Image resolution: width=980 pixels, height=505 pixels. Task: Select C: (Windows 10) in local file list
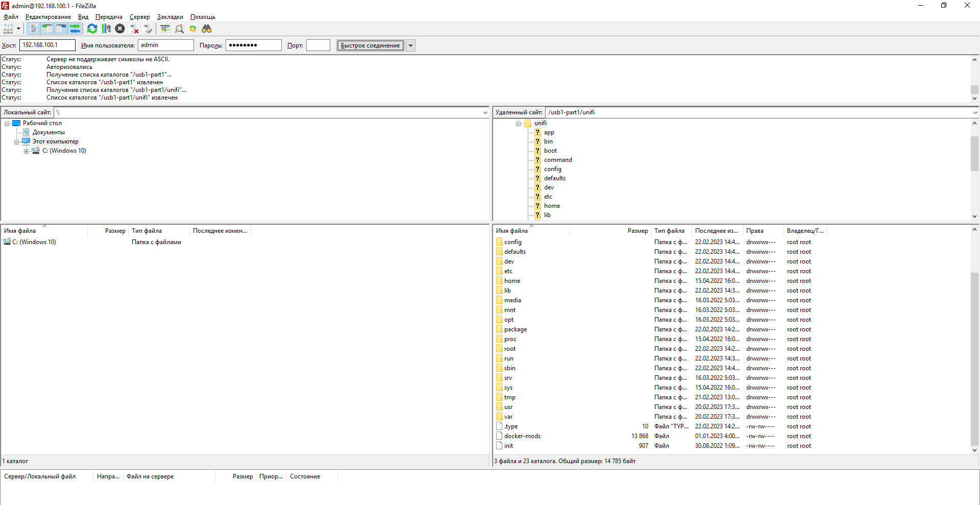(x=34, y=242)
